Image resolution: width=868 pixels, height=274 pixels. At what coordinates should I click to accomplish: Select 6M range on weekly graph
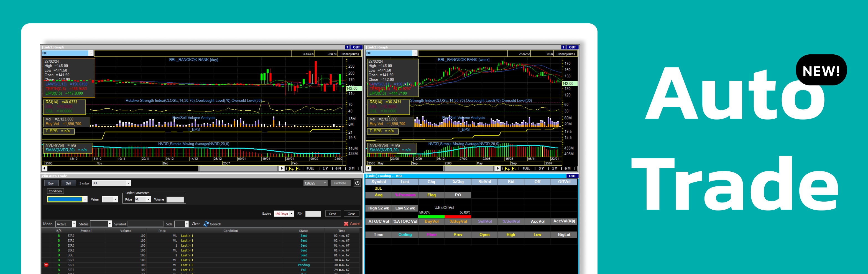click(567, 169)
